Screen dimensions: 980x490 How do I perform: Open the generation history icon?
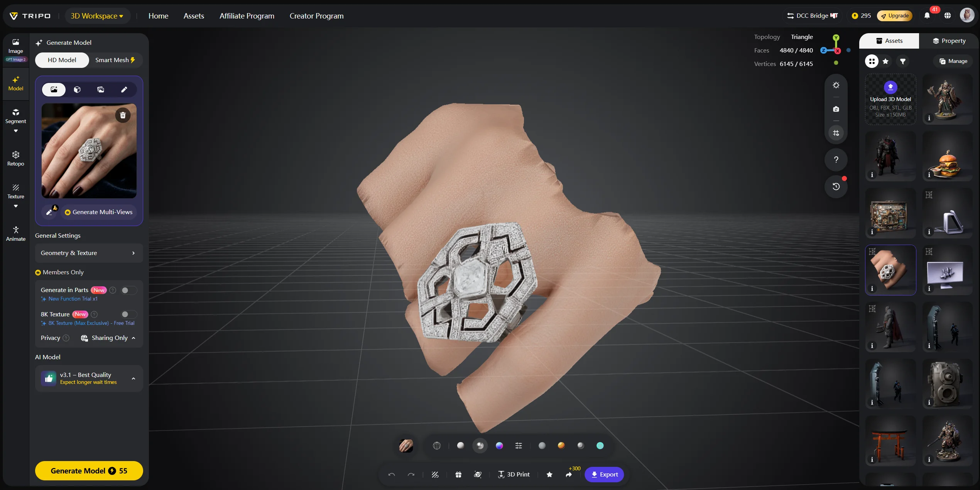pyautogui.click(x=836, y=186)
